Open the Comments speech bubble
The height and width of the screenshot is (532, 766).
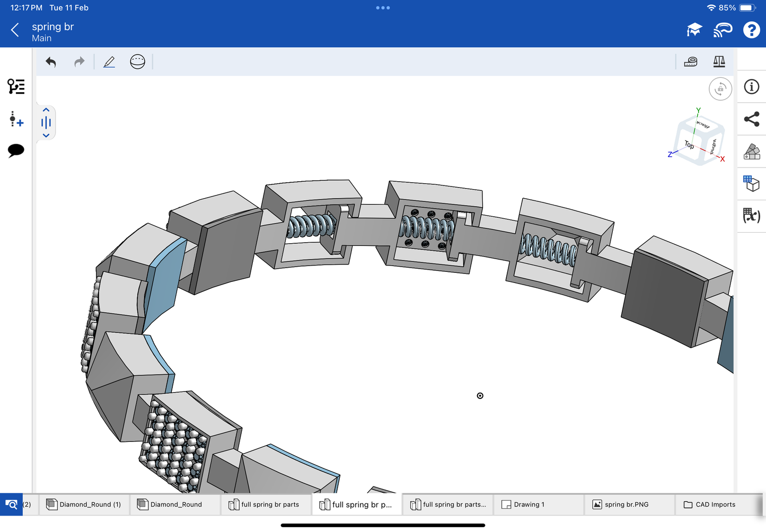point(16,150)
